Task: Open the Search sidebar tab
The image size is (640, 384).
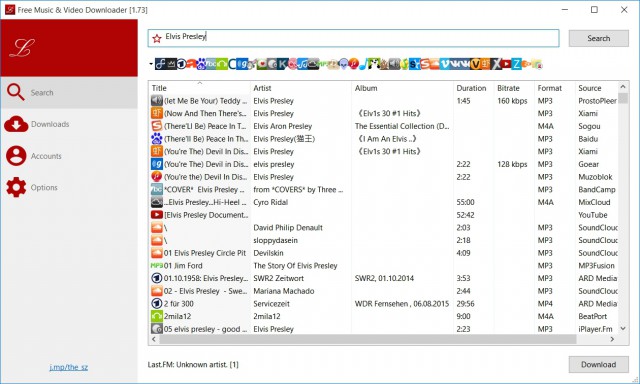Action: tap(69, 93)
